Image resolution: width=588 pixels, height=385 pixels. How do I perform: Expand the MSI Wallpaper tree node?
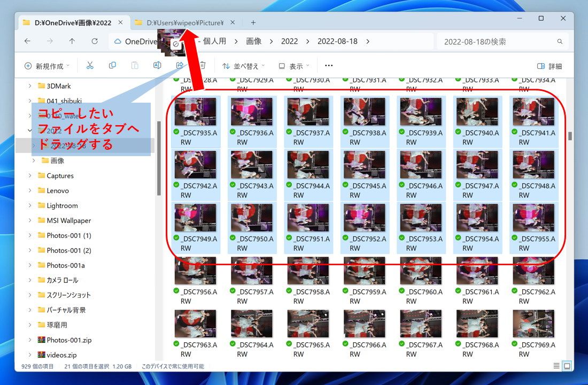(x=30, y=220)
